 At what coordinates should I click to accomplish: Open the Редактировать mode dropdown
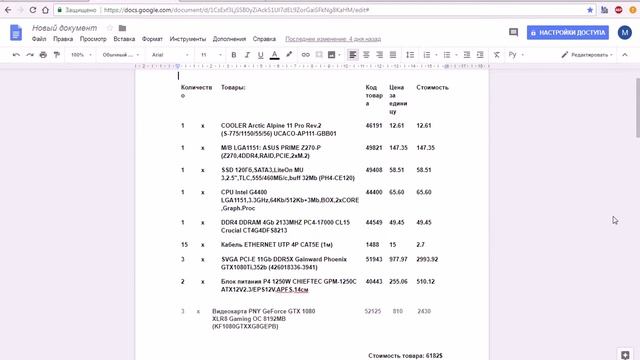[587, 55]
